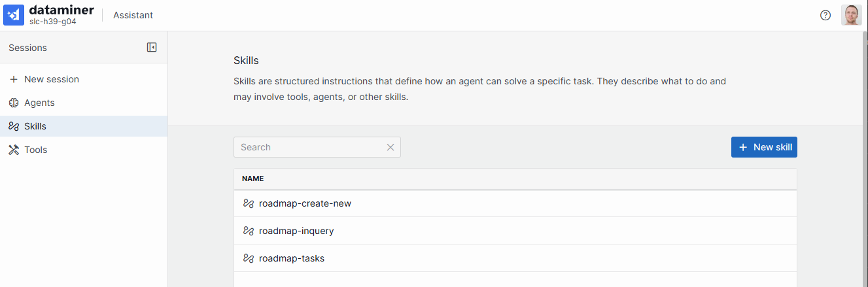Create a New skill

point(764,147)
